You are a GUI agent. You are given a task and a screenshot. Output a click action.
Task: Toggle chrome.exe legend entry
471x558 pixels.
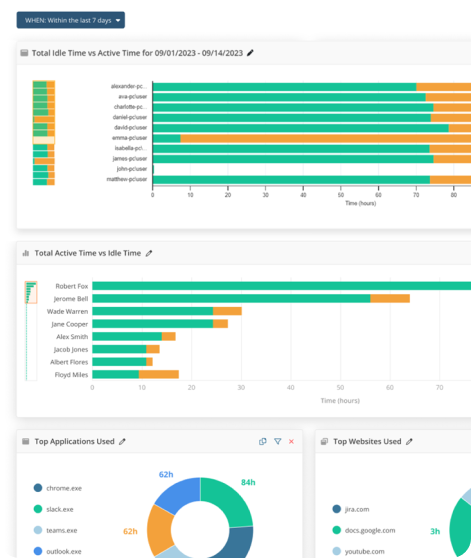58,488
